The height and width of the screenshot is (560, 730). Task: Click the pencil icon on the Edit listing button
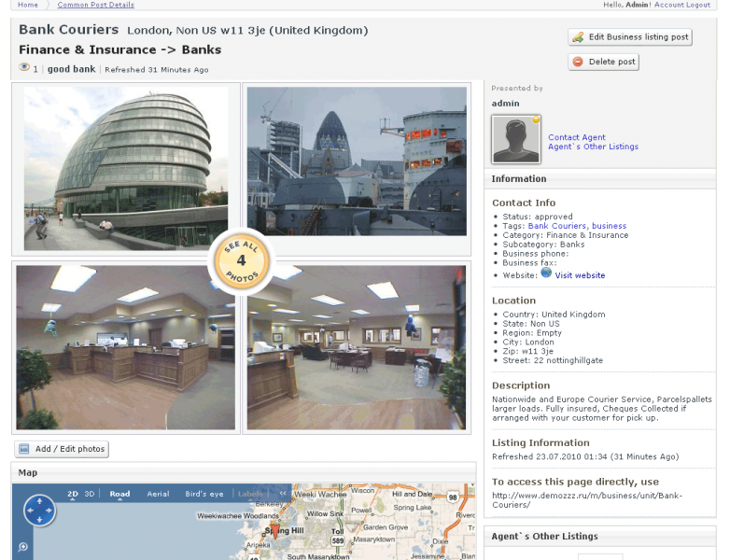coord(578,37)
